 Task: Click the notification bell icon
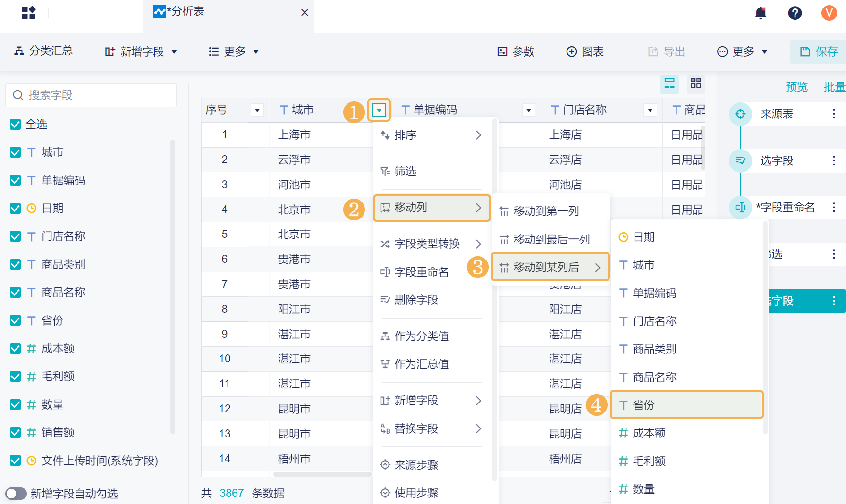[x=761, y=13]
